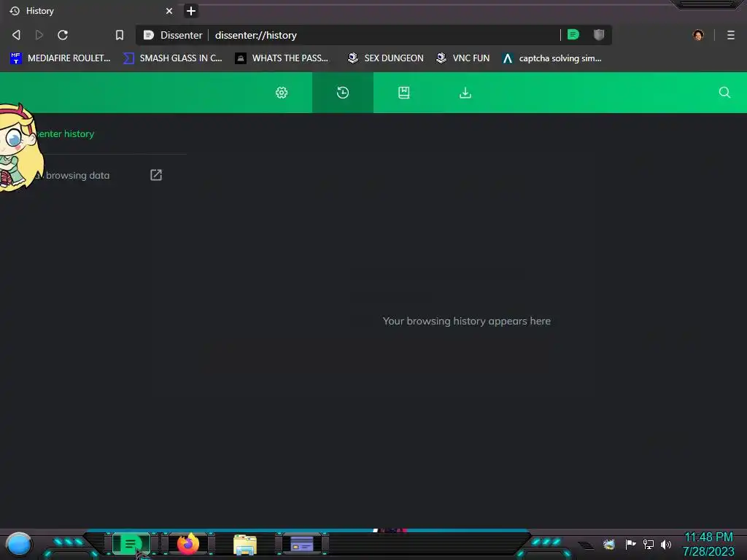The width and height of the screenshot is (747, 560).
Task: Select Dissenter history in the sidebar
Action: (65, 134)
